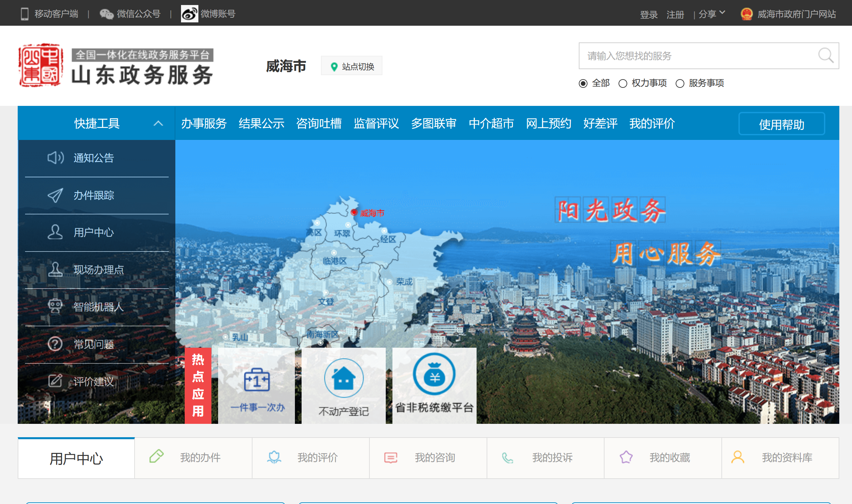Open the 办事服务 menu item
The image size is (852, 504).
[204, 123]
